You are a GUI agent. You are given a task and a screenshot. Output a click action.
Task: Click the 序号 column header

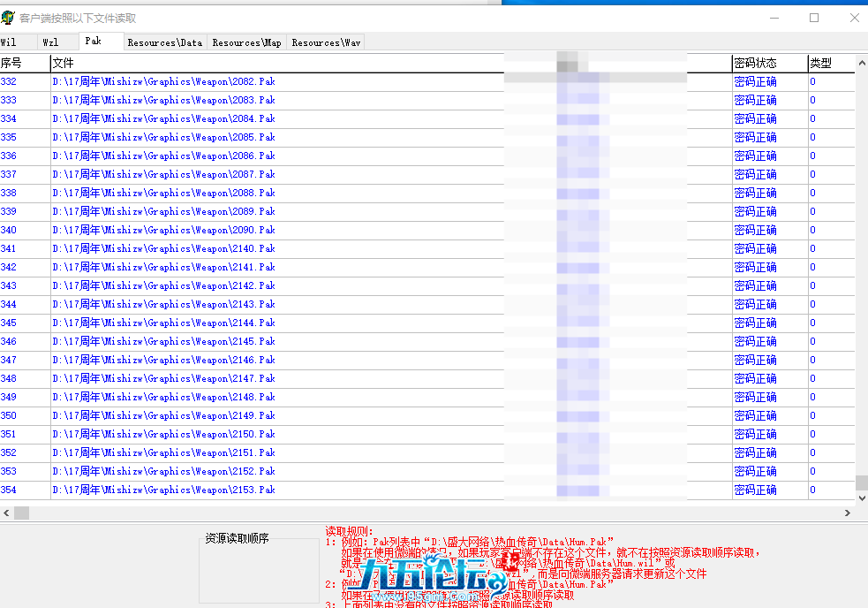25,63
